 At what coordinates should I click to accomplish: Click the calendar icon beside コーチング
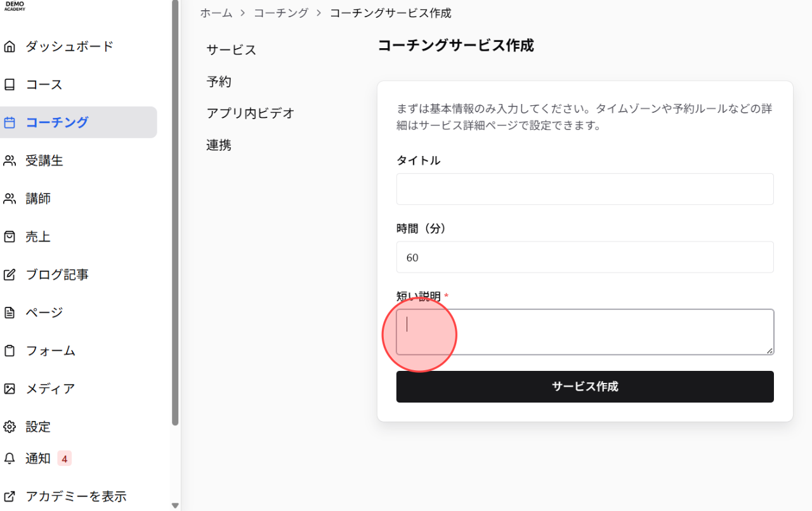pyautogui.click(x=10, y=122)
